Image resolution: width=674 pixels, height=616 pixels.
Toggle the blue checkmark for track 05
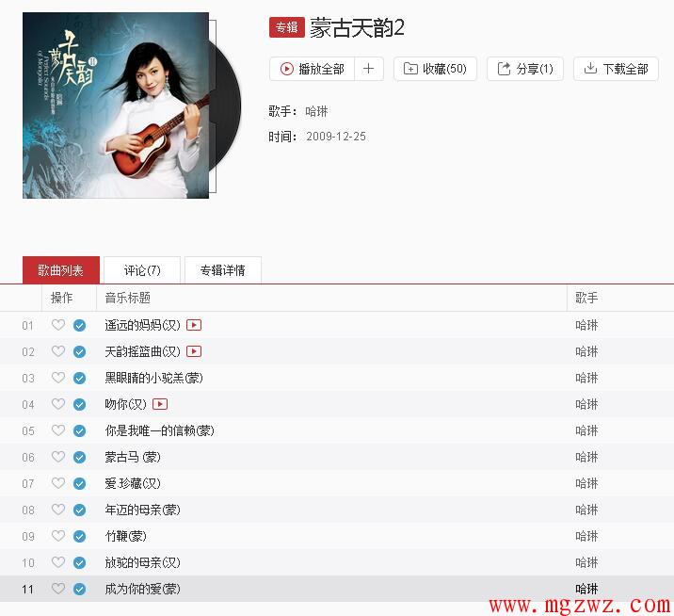click(x=79, y=430)
